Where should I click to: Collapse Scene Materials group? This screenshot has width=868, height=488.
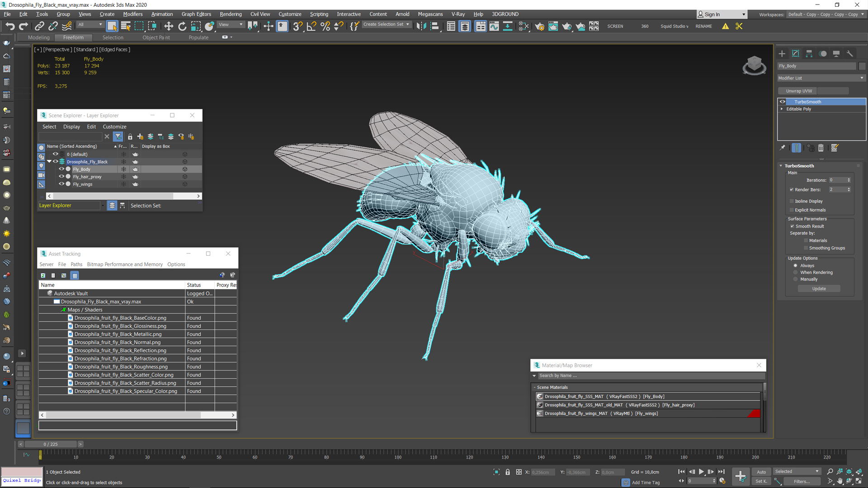(534, 387)
